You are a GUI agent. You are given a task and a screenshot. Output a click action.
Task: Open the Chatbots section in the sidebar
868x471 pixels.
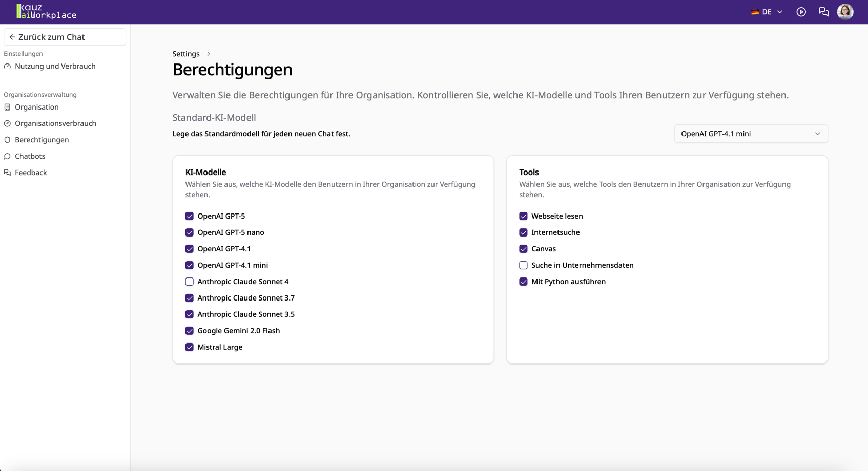tap(30, 156)
